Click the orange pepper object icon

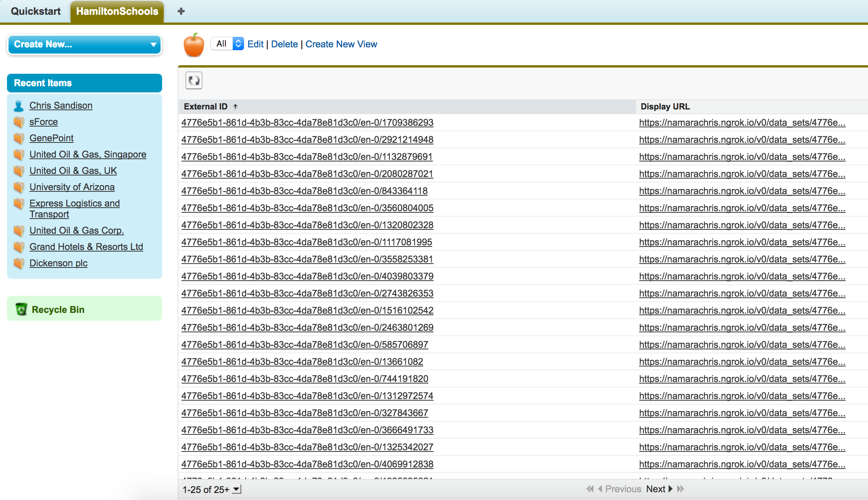pos(194,45)
